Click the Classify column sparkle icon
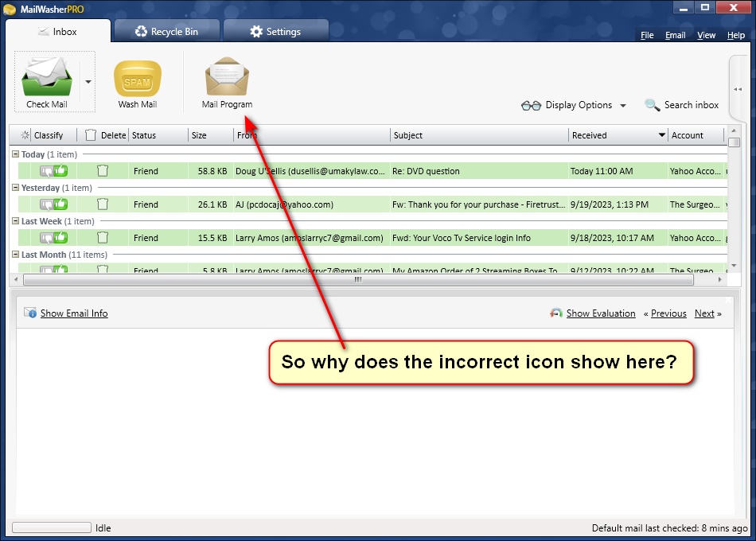Viewport: 756px width, 541px height. 25,135
